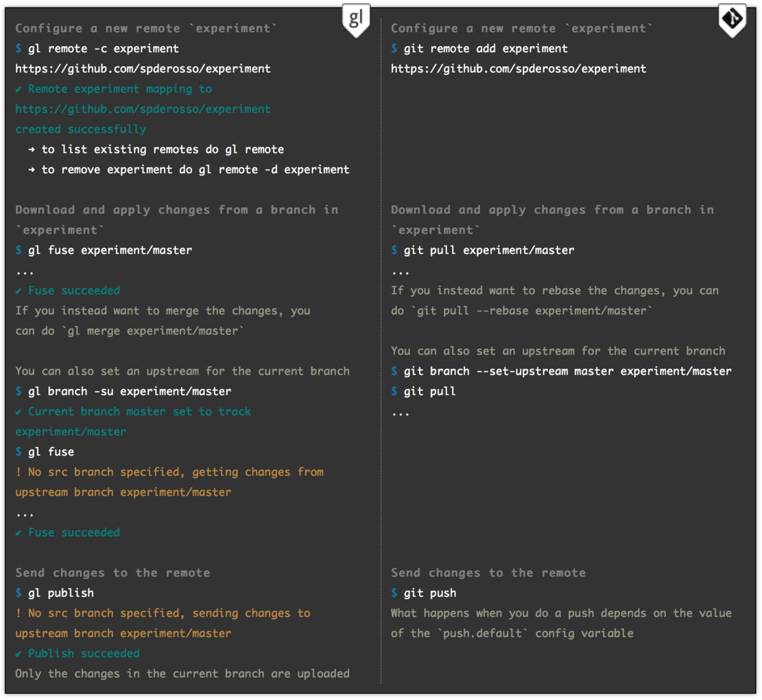The height and width of the screenshot is (700, 762).
Task: Click the green GitHub URL in gl output
Action: tap(143, 109)
